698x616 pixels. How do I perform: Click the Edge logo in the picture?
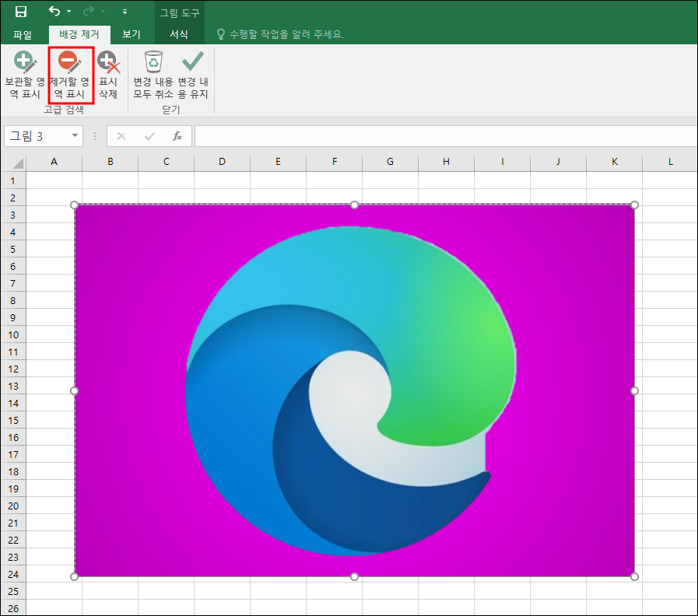pos(350,390)
